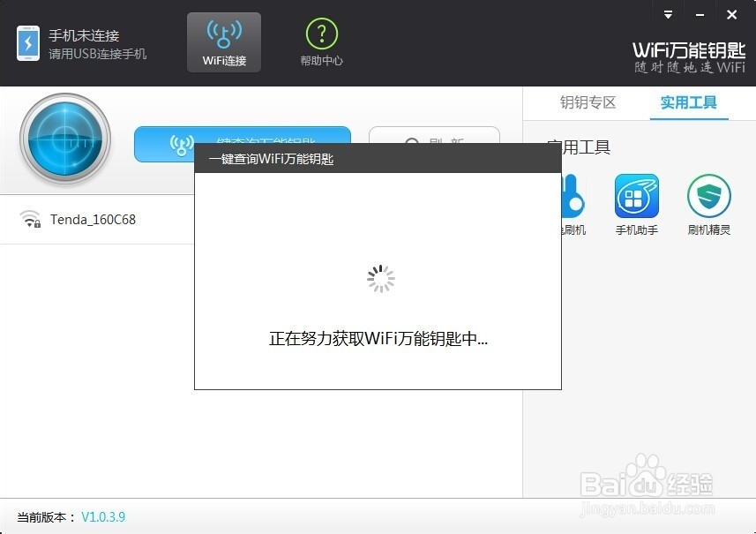756x534 pixels.
Task: Switch to the 实用工具 tab
Action: point(688,102)
